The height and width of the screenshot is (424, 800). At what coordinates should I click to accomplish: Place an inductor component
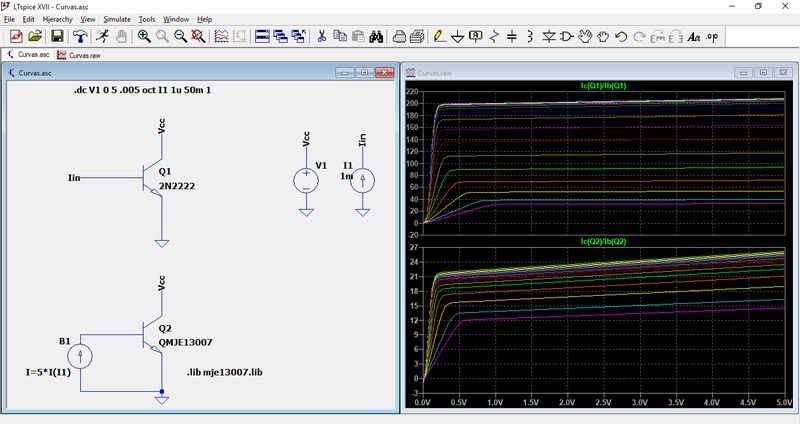[x=530, y=36]
